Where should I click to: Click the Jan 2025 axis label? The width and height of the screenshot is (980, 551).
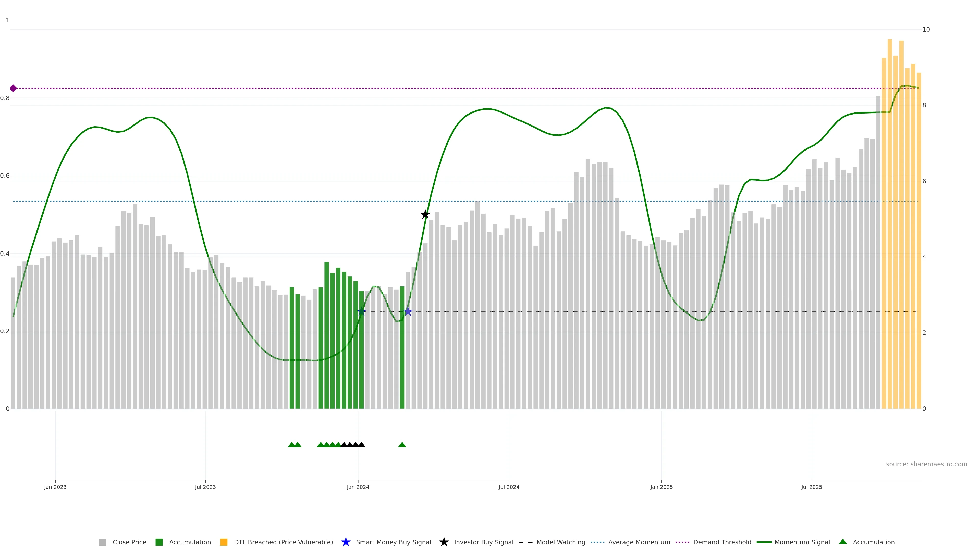tap(661, 487)
